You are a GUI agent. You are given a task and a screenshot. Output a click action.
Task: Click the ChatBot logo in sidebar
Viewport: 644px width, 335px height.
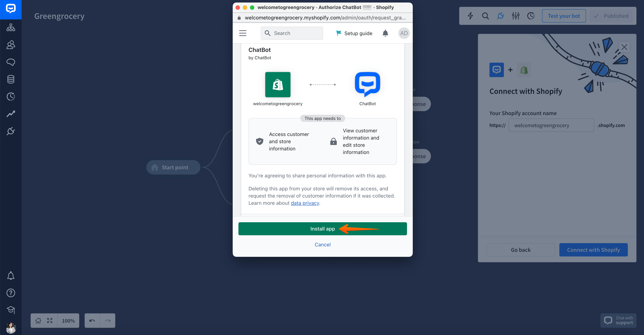[x=11, y=9]
